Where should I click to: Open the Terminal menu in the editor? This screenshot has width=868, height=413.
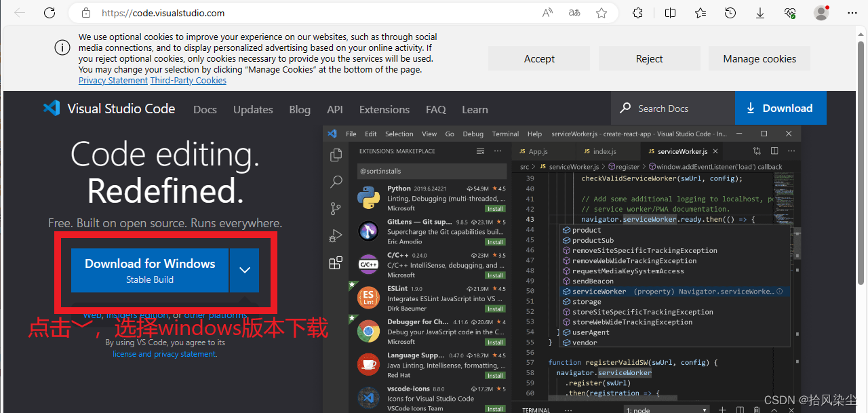pos(505,134)
